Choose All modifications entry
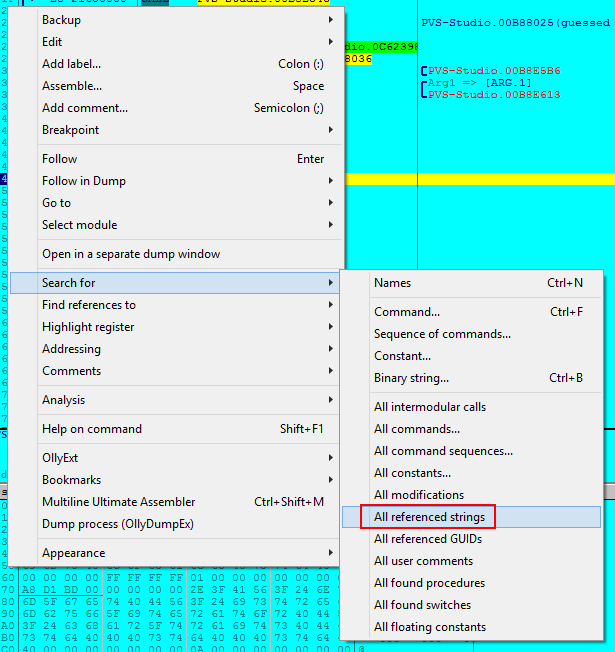The width and height of the screenshot is (615, 652). tap(472, 495)
